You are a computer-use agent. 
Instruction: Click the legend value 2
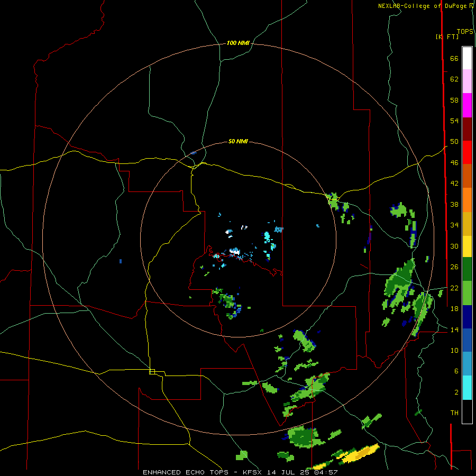pyautogui.click(x=456, y=392)
